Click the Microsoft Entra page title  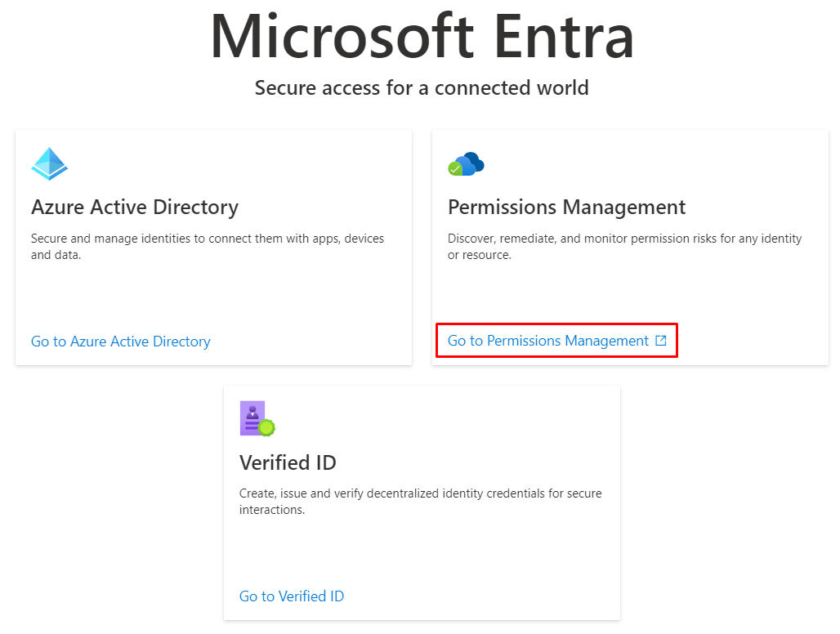pos(422,37)
